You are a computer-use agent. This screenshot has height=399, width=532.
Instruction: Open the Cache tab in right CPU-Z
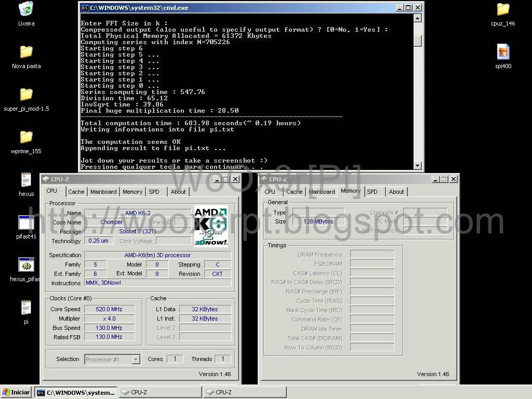[x=295, y=192]
